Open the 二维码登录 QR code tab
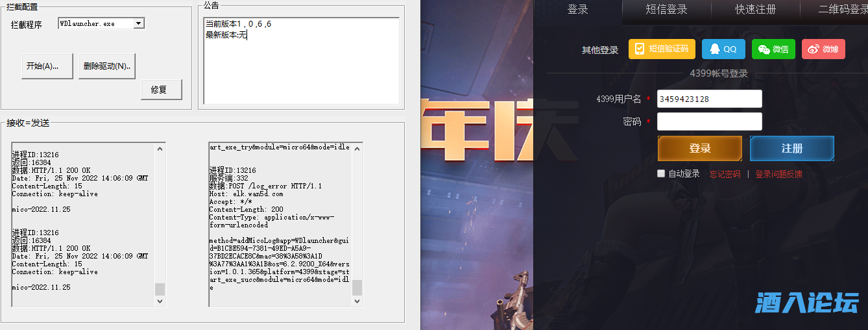The height and width of the screenshot is (330, 868). point(842,10)
